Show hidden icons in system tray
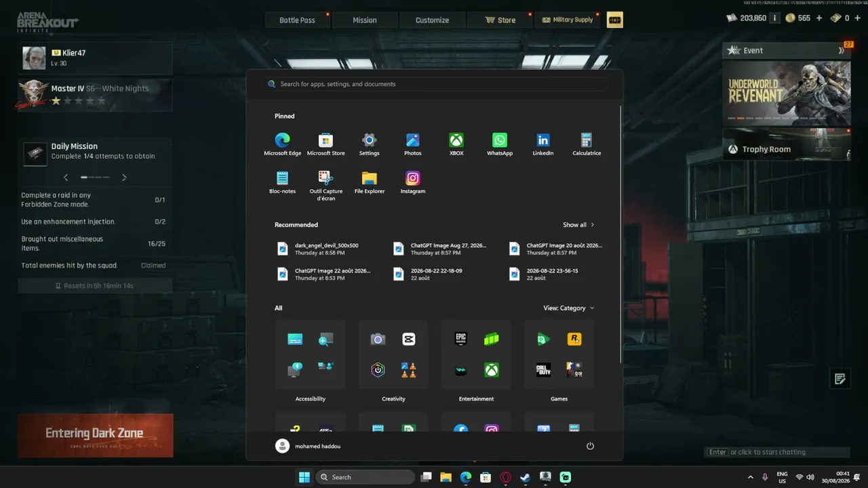868x488 pixels. (x=750, y=477)
